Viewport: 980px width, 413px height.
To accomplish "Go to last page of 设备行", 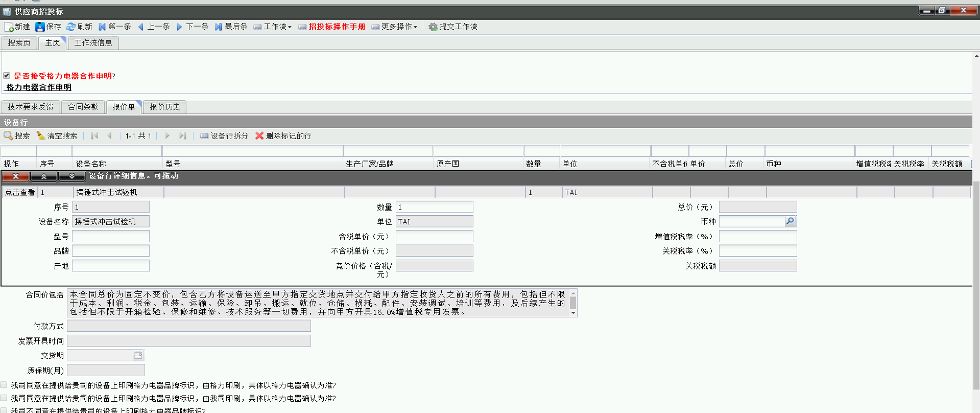I will click(x=182, y=135).
